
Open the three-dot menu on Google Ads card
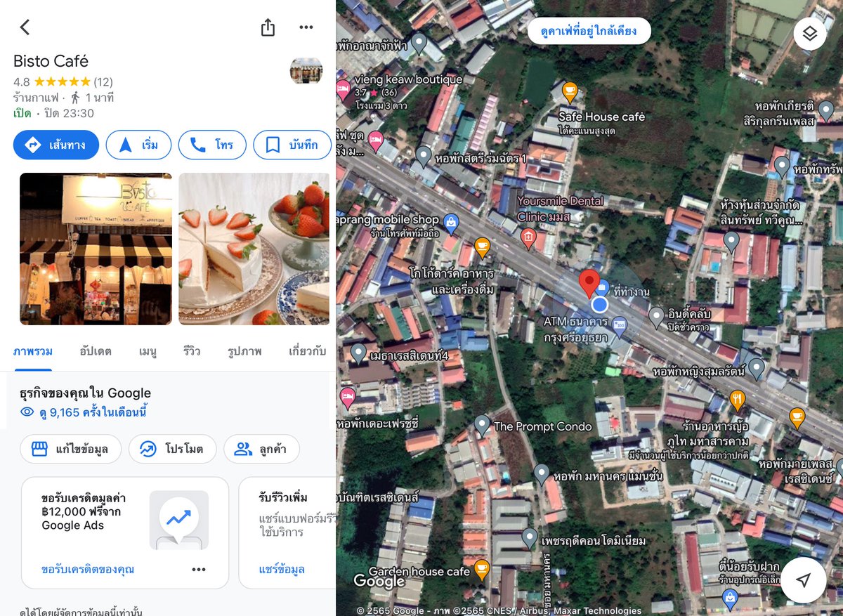tap(199, 569)
